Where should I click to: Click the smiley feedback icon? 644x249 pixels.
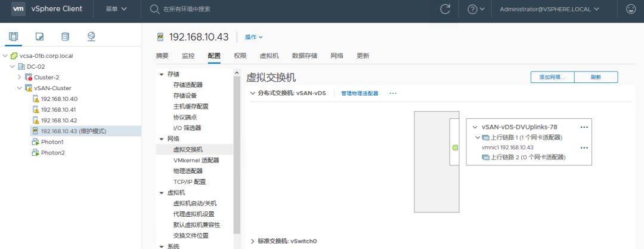[x=630, y=9]
